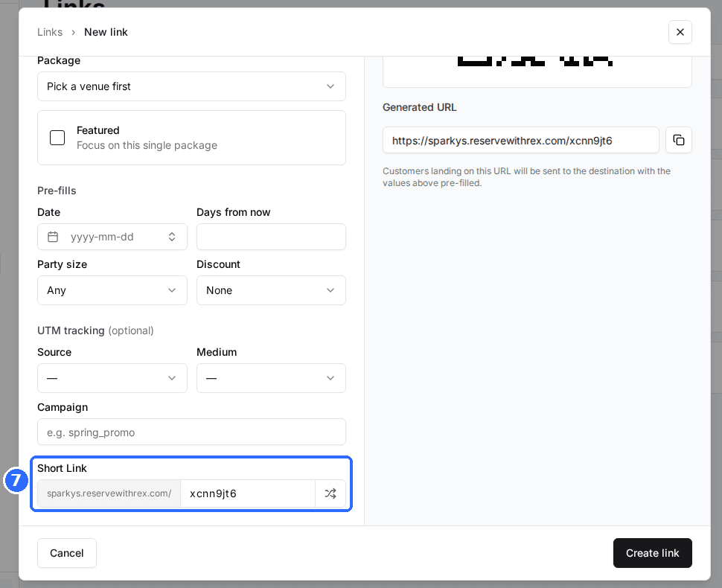Screen dimensions: 722x588
Task: Enable the Featured checkbox
Action: 57,138
